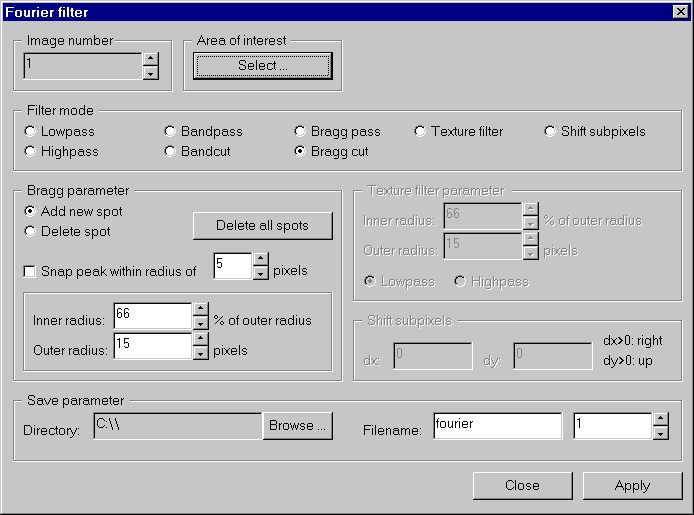Image resolution: width=694 pixels, height=515 pixels.
Task: Choose the Bandcut radio option
Action: click(x=171, y=152)
